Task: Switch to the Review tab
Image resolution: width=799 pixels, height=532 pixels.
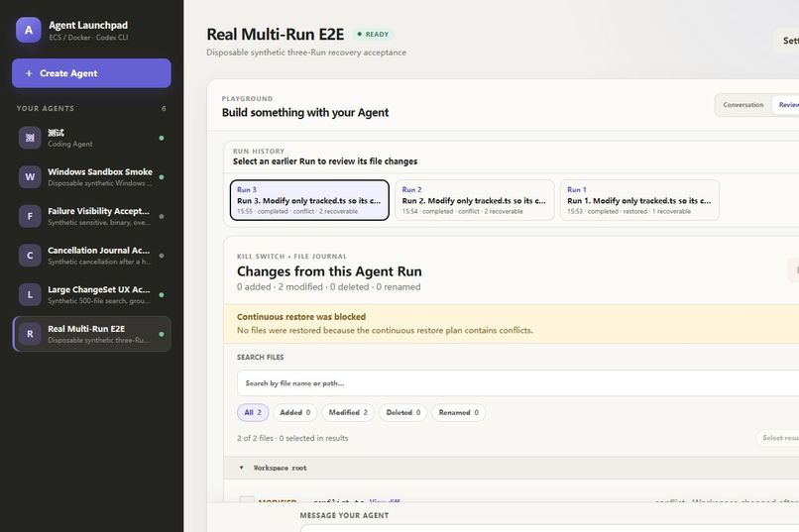Action: tap(787, 105)
